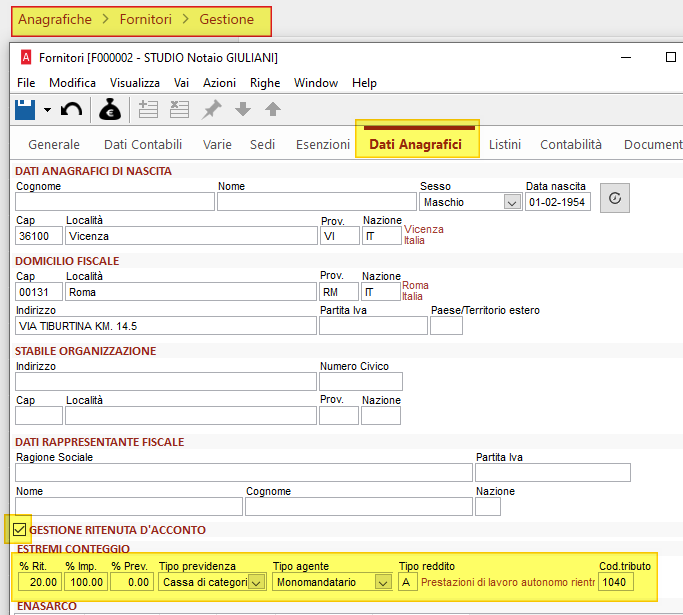Viewport: 683px width, 615px height.
Task: Click the birth Cap field 36100
Action: tap(39, 236)
